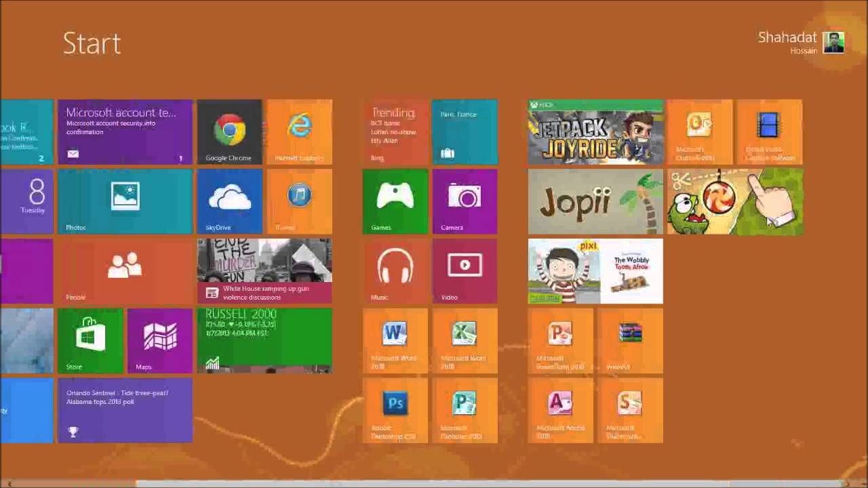The image size is (868, 488).
Task: Open Microsoft Publisher 2010 tile
Action: pos(465,411)
